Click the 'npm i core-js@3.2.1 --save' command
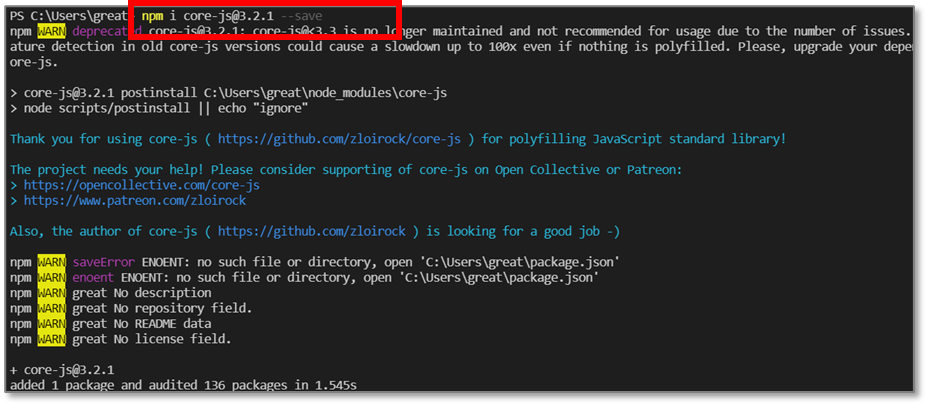Screen dimensions: 928x406 233,16
